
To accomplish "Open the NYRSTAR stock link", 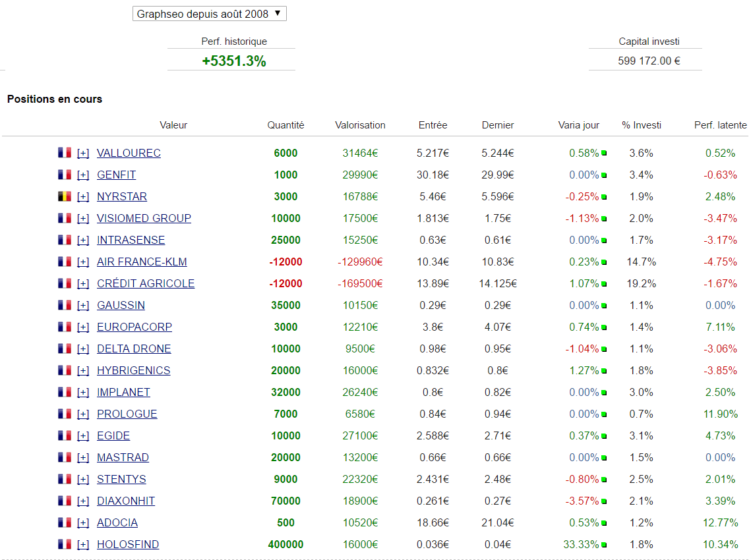I will click(x=122, y=197).
